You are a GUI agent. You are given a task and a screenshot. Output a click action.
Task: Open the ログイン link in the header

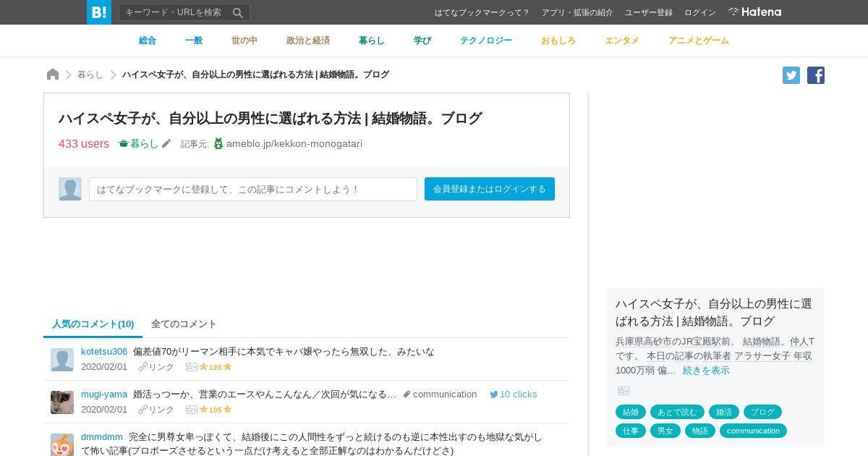[700, 12]
